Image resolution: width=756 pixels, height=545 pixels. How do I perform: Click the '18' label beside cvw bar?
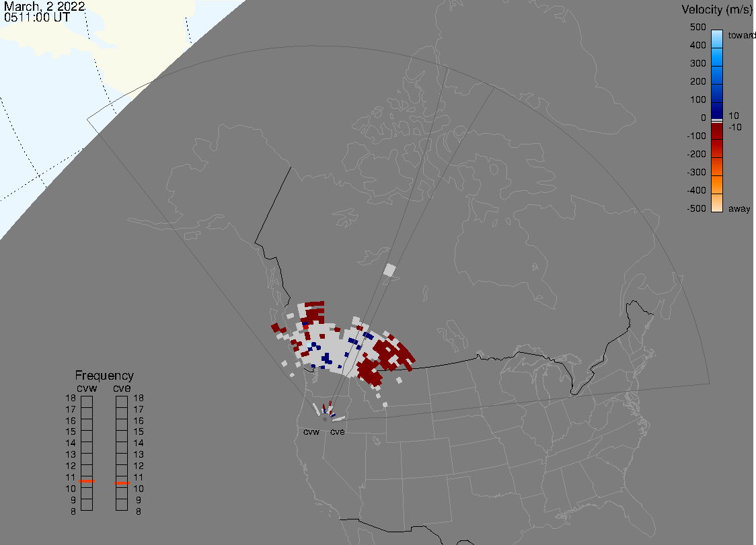[71, 398]
